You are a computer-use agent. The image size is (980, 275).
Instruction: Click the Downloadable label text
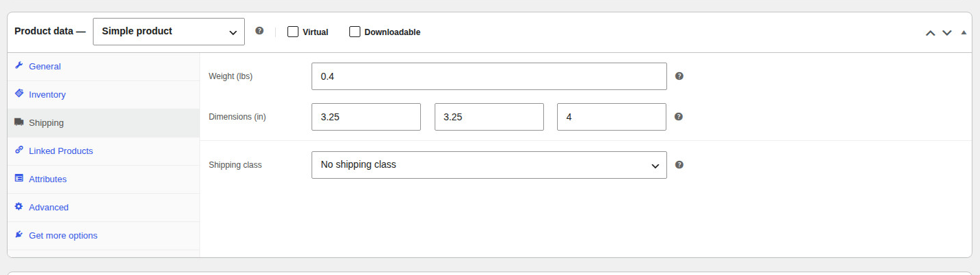pyautogui.click(x=392, y=32)
